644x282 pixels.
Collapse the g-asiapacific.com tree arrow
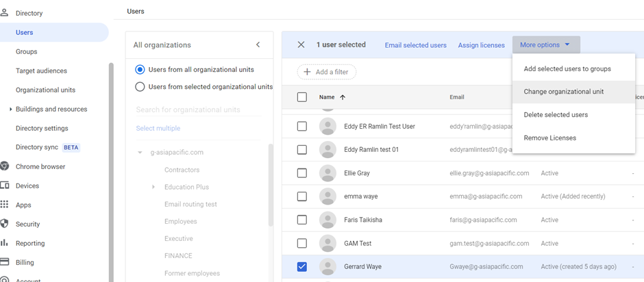click(x=140, y=152)
